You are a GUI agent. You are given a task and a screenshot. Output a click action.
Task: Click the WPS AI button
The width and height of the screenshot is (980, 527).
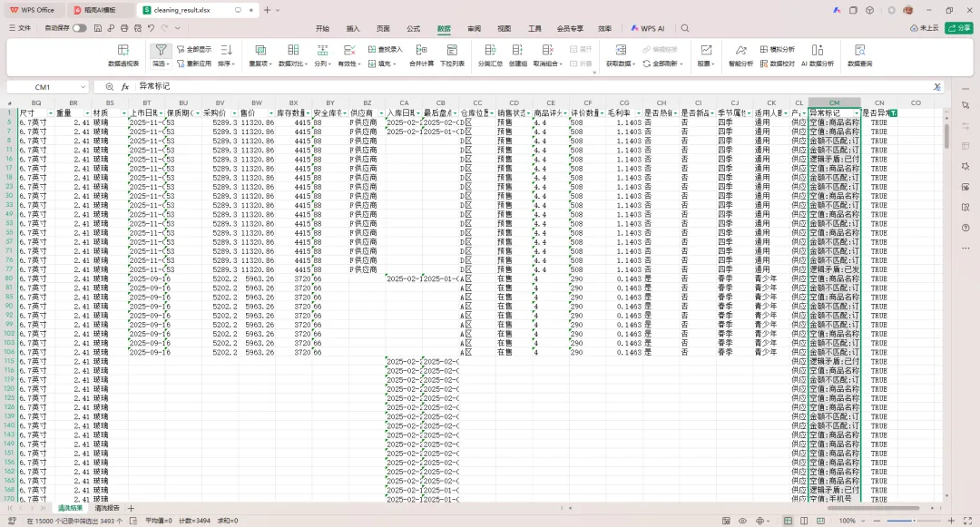648,28
